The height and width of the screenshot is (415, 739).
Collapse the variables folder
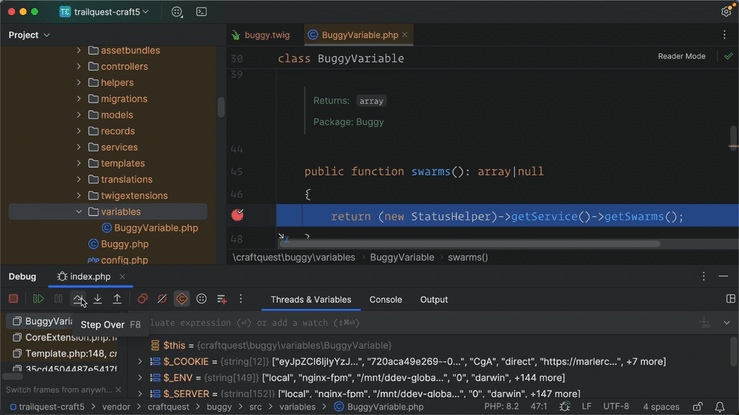pyautogui.click(x=79, y=212)
